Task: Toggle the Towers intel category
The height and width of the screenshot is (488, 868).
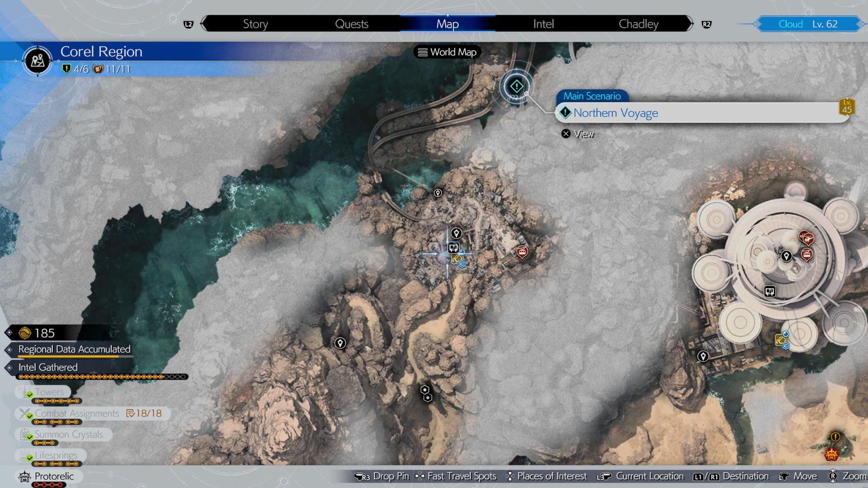Action: pos(49,392)
